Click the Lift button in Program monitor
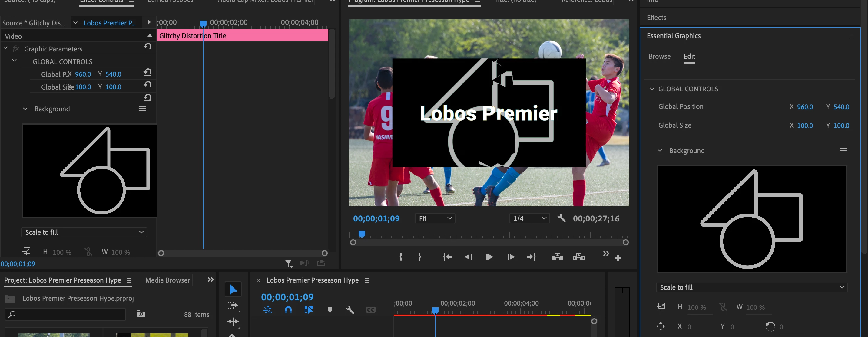The image size is (868, 337). coord(557,257)
